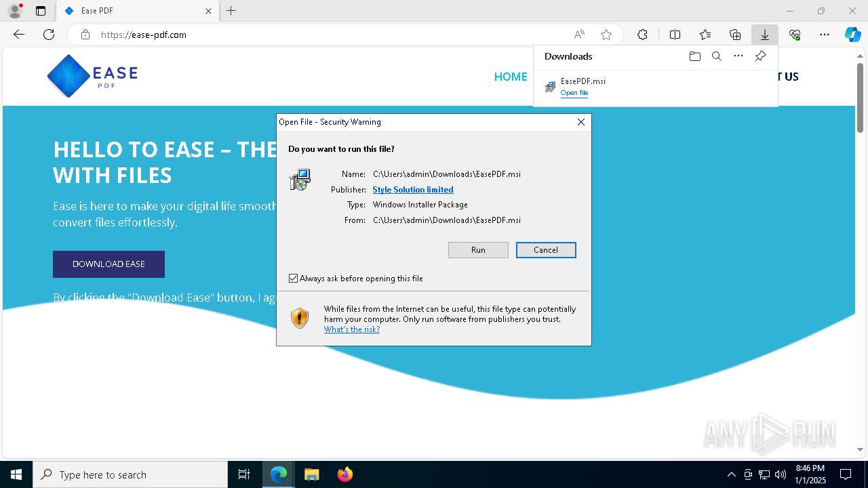Open Browser essentials heart icon
Screen dimensions: 868x488
[795, 35]
